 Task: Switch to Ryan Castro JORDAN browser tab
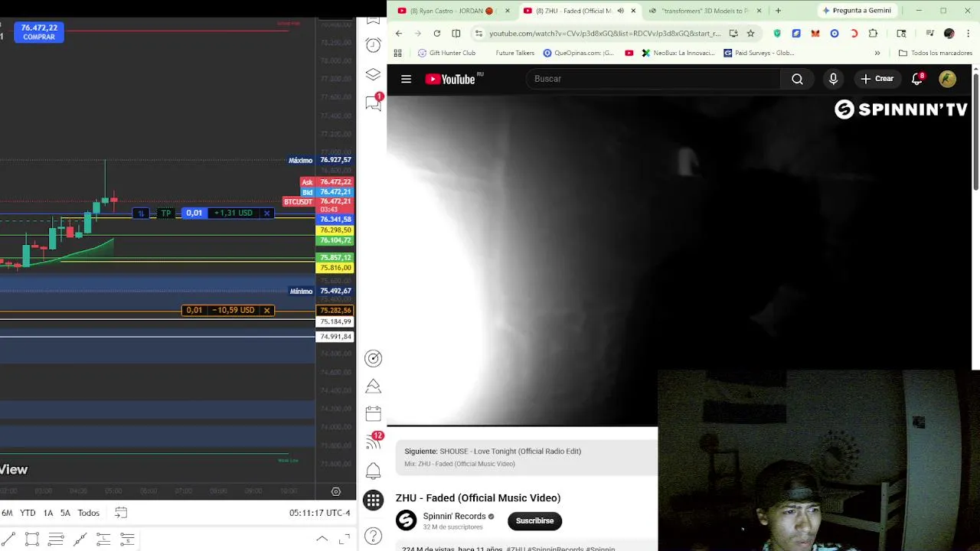[x=452, y=11]
